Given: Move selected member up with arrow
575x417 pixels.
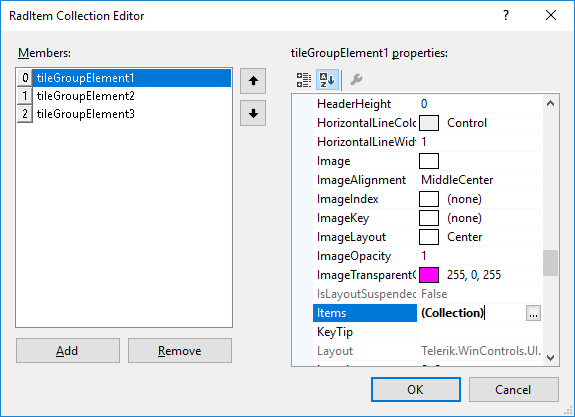Looking at the screenshot, I should pyautogui.click(x=253, y=81).
